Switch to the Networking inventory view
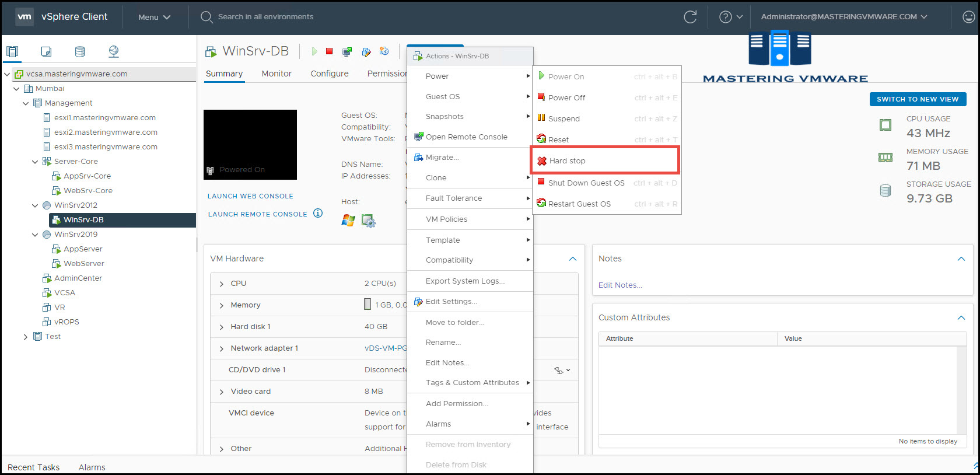 point(114,51)
